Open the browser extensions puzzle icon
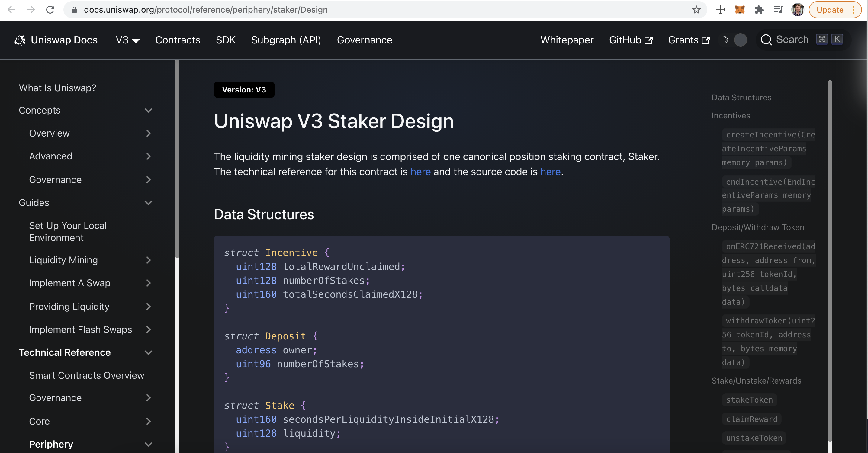Viewport: 868px width, 453px height. (759, 10)
